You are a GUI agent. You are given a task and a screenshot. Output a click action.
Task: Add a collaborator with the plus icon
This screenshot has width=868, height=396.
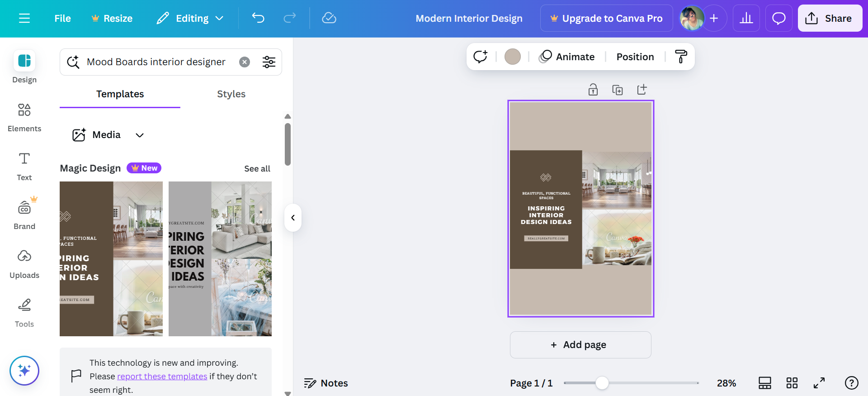click(714, 18)
